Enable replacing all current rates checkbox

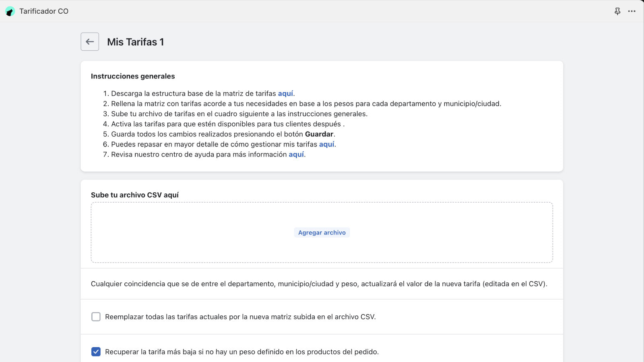pos(96,317)
